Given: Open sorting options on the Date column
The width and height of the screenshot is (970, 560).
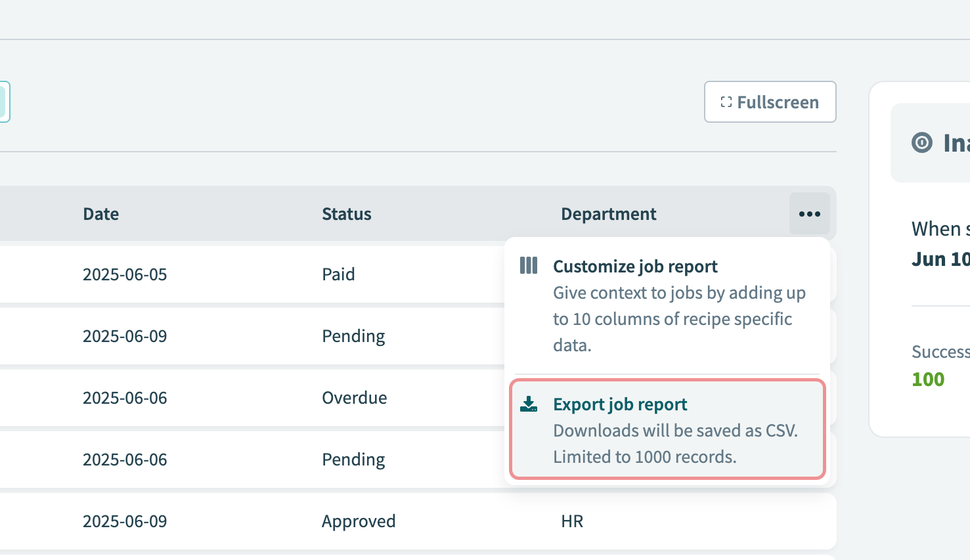Looking at the screenshot, I should pos(100,213).
